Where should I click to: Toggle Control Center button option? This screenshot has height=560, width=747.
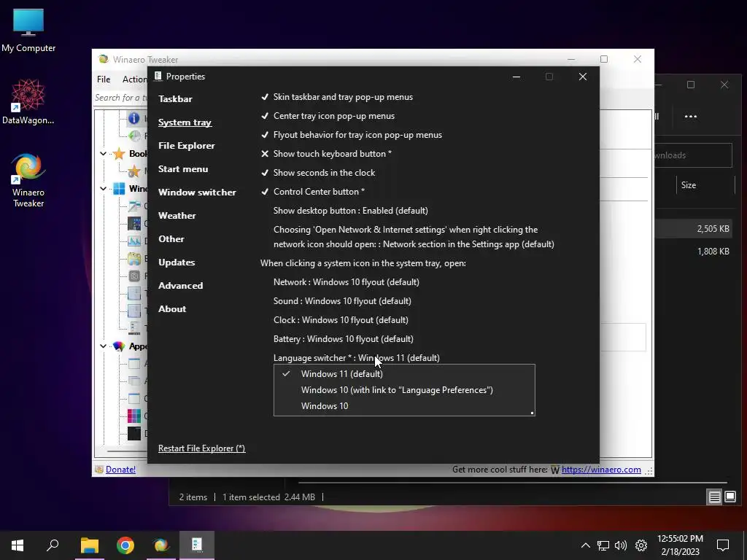coord(312,192)
